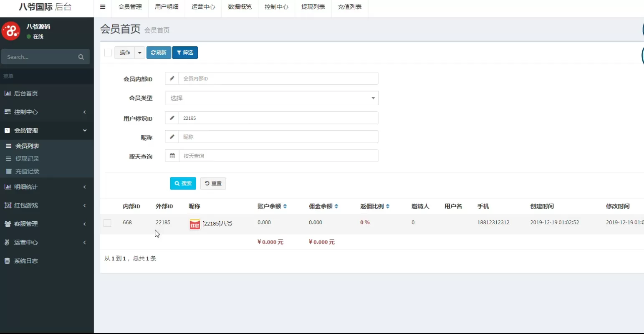Viewport: 644px width, 334px height.
Task: Click the 系统日志 log icon in sidebar
Action: tap(7, 261)
